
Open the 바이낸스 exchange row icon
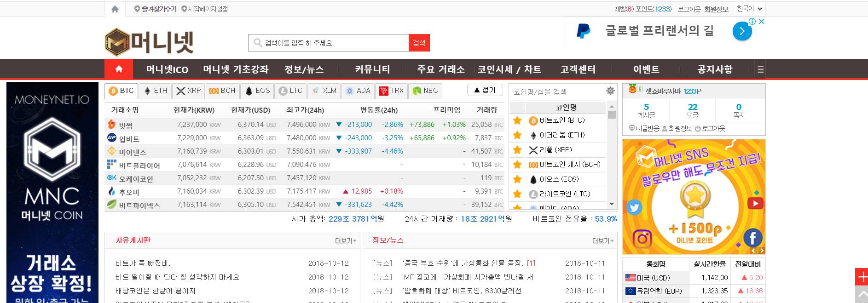click(x=111, y=151)
